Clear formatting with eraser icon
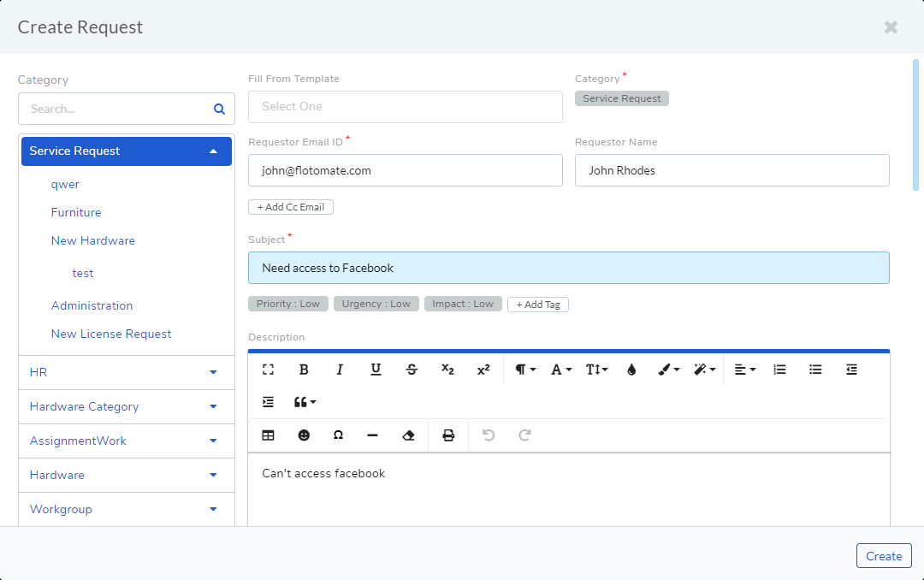 click(x=408, y=435)
